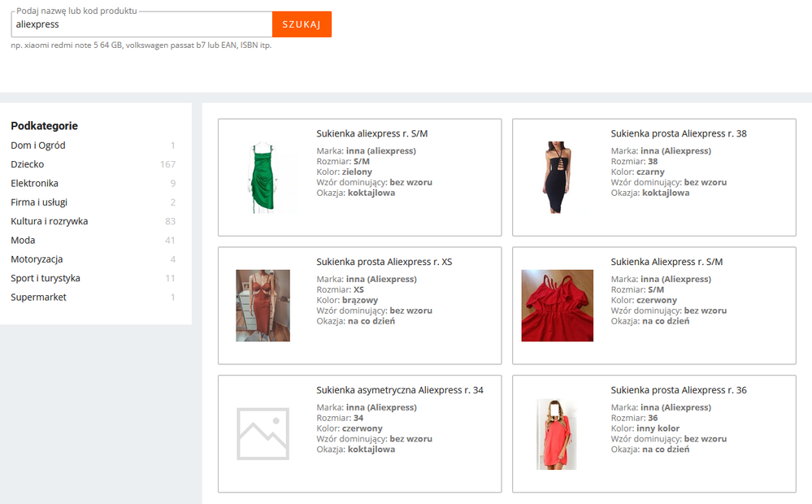The image size is (812, 504).
Task: Open title Sukienka prosta Aliexpress r. 38
Action: click(x=678, y=133)
